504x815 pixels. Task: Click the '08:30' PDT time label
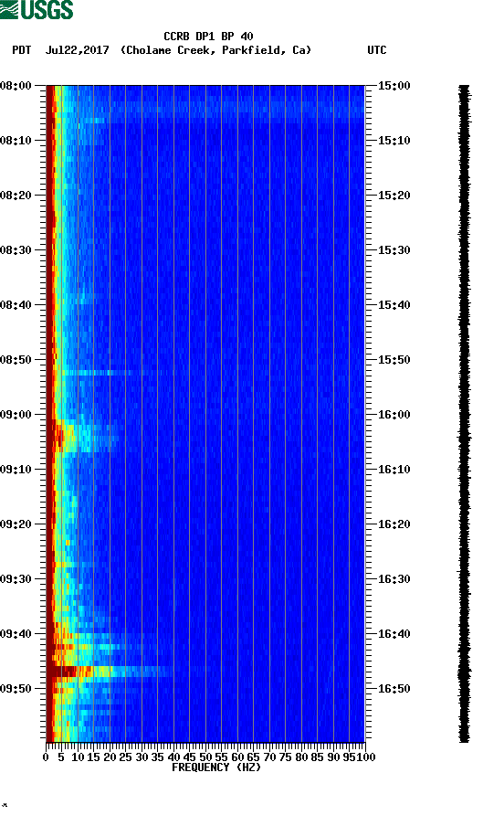16,250
